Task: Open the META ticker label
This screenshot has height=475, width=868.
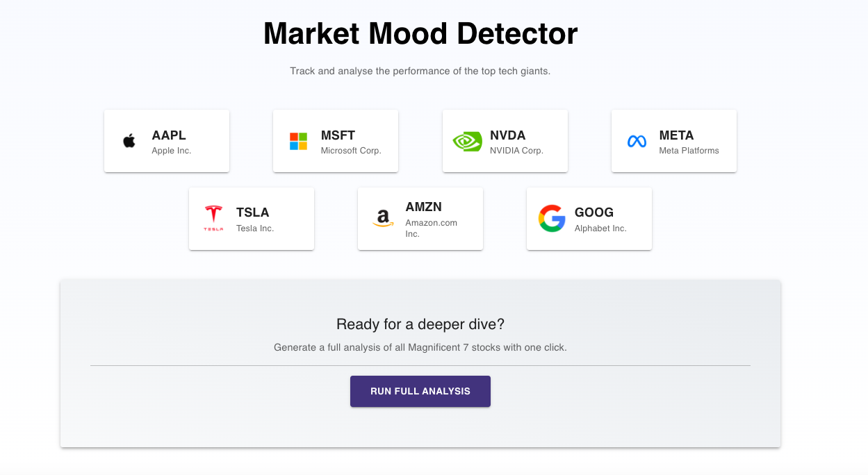Action: click(676, 135)
